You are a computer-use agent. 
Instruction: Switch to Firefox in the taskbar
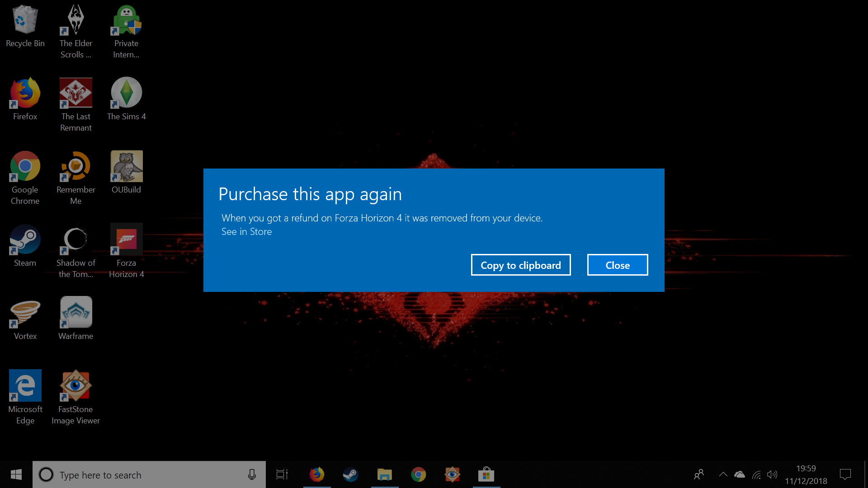[317, 474]
